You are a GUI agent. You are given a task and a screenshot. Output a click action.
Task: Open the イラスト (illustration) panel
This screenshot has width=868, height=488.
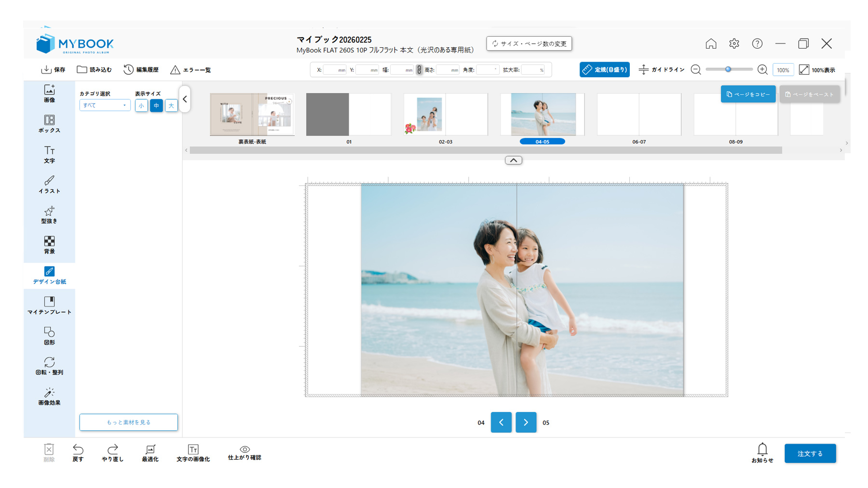pyautogui.click(x=49, y=185)
